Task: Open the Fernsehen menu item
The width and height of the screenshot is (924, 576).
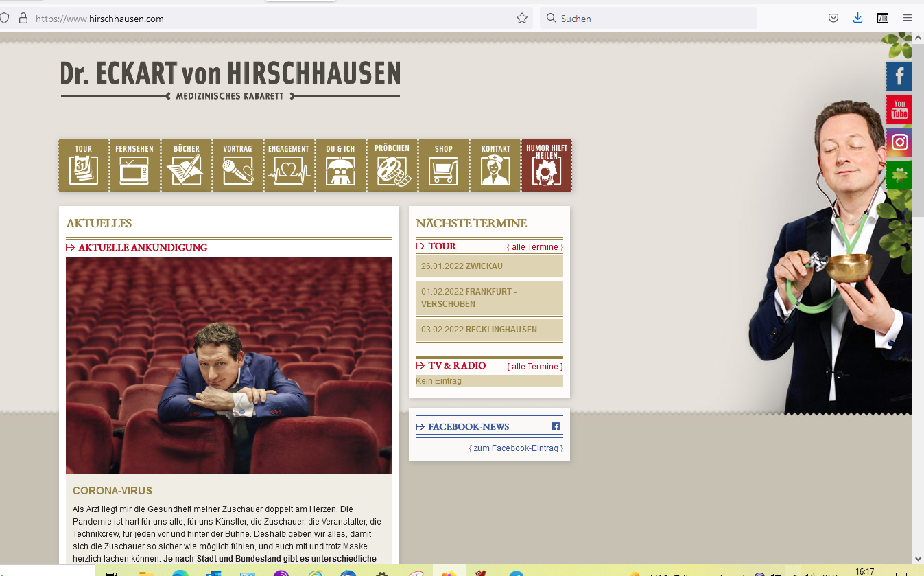Action: click(134, 165)
